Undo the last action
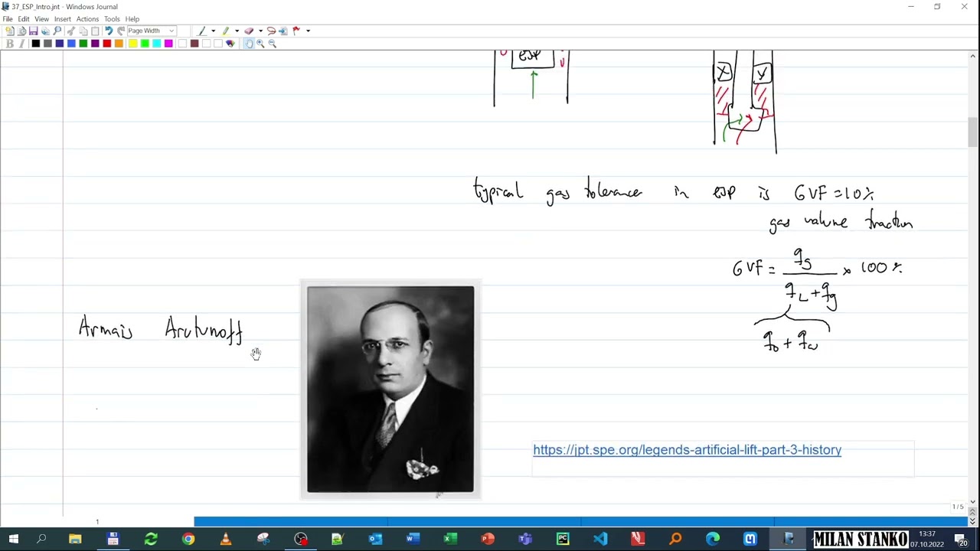980x551 pixels. [109, 31]
